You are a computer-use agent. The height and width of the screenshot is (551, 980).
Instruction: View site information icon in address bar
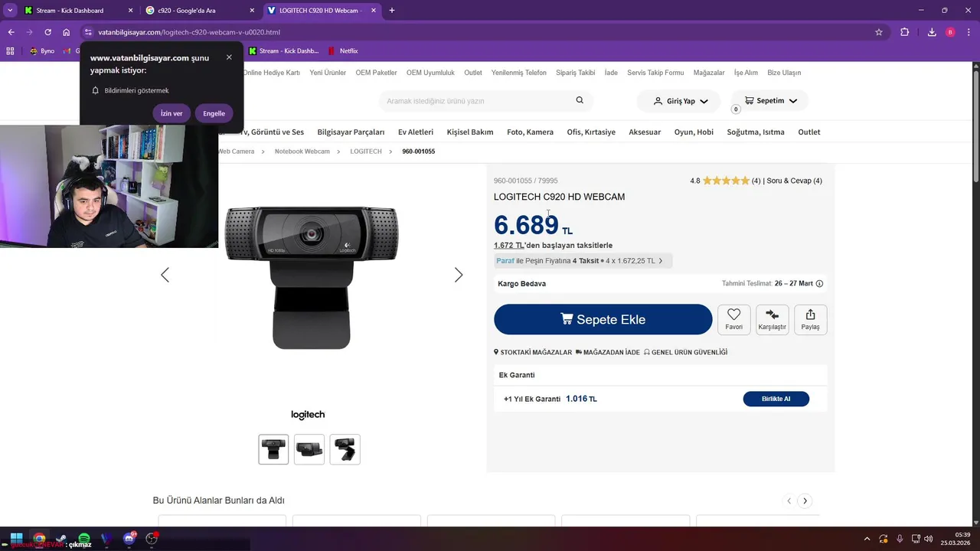(x=88, y=32)
